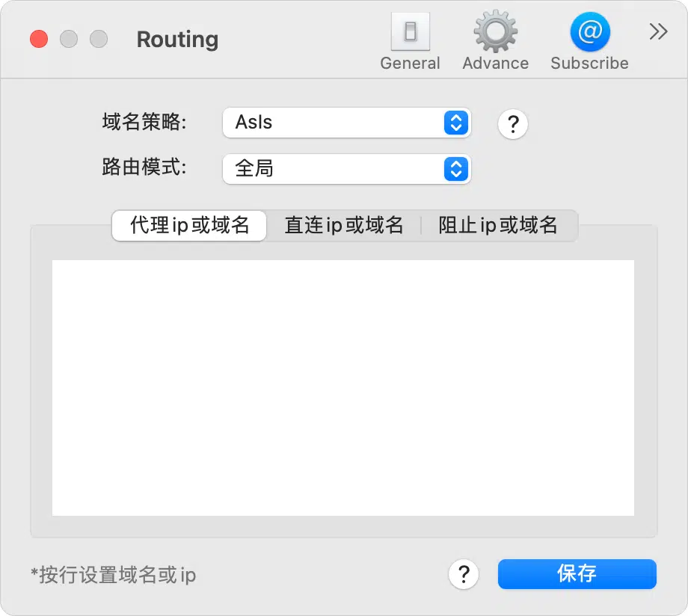Click the Advance toolbar label
688x616 pixels.
point(495,64)
